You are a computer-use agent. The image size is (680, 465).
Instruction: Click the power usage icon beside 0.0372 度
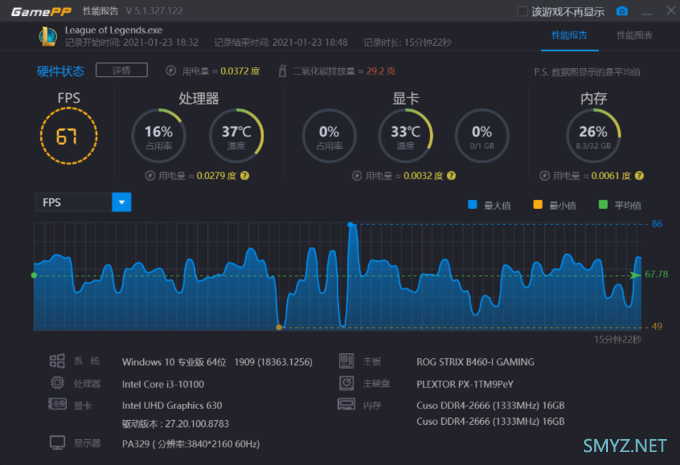[171, 71]
